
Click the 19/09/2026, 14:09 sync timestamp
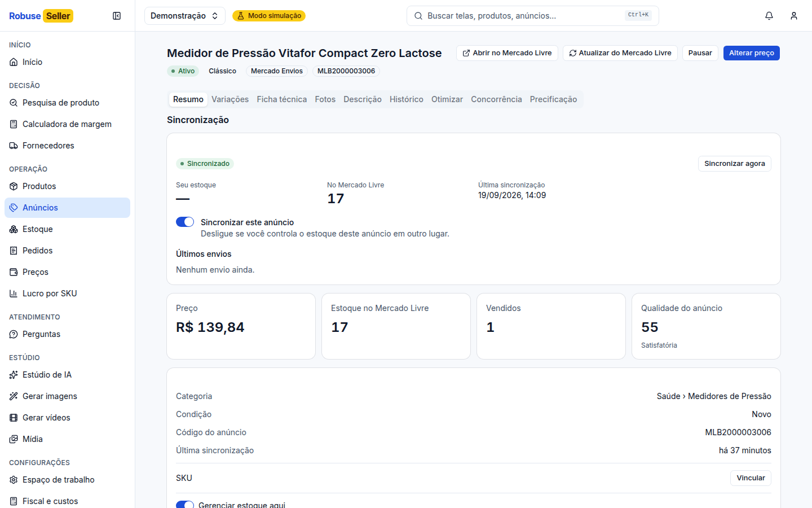512,195
